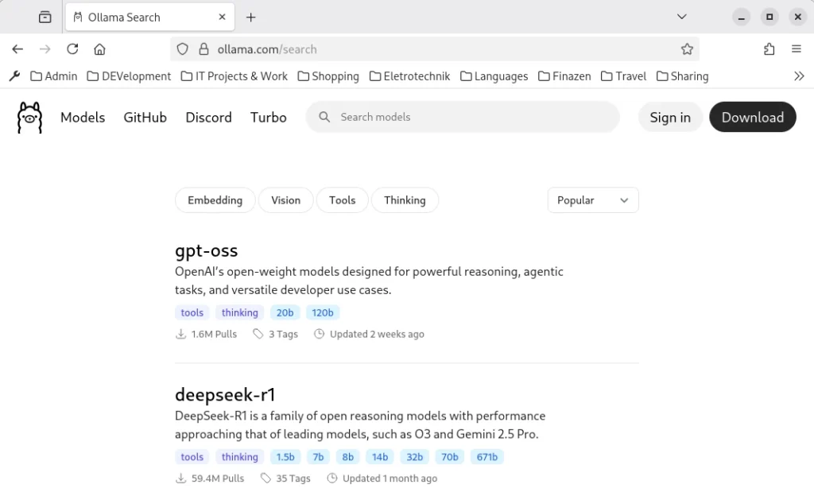Screen dimensions: 814x504
Task: Click the 14b tag under deepseek-r1
Action: [379, 457]
